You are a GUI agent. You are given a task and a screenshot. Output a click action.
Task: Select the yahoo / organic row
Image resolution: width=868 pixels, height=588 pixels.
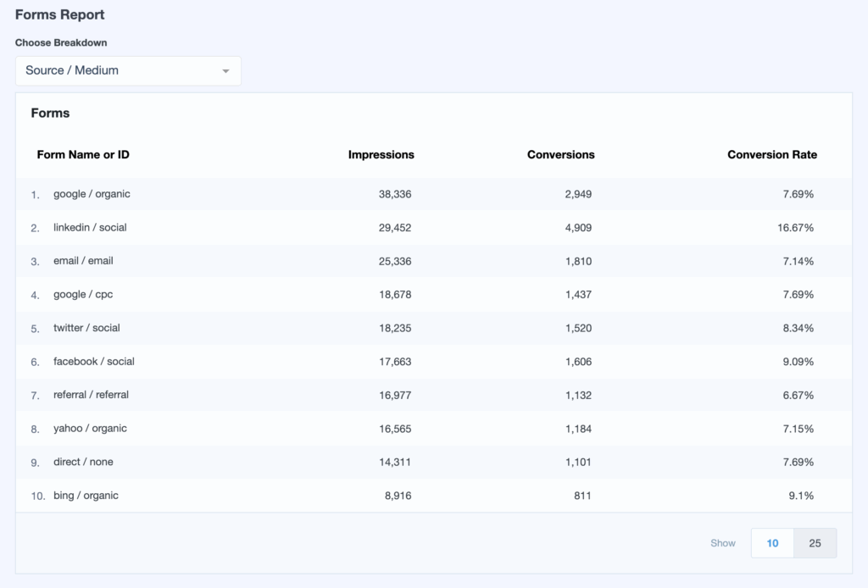pyautogui.click(x=90, y=429)
